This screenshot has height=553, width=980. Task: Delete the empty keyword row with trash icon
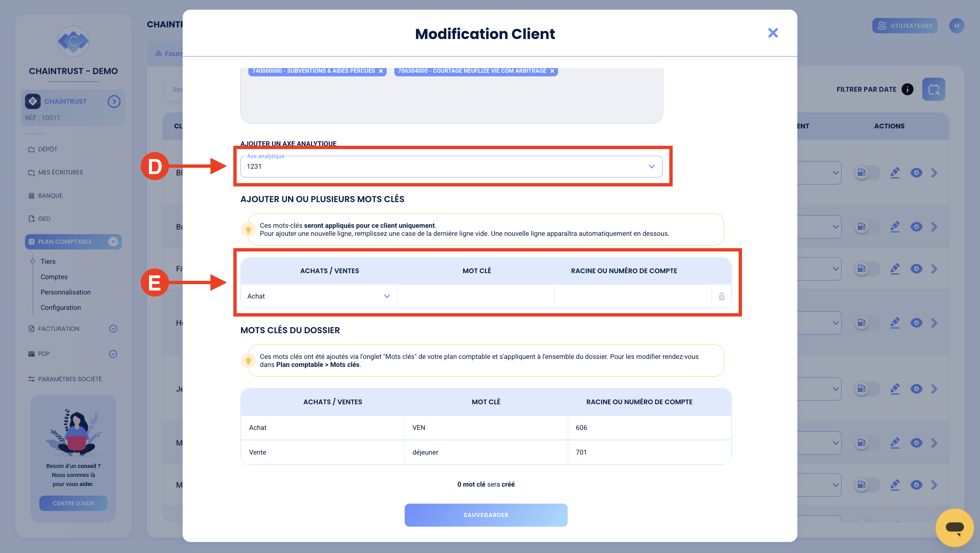pos(722,296)
